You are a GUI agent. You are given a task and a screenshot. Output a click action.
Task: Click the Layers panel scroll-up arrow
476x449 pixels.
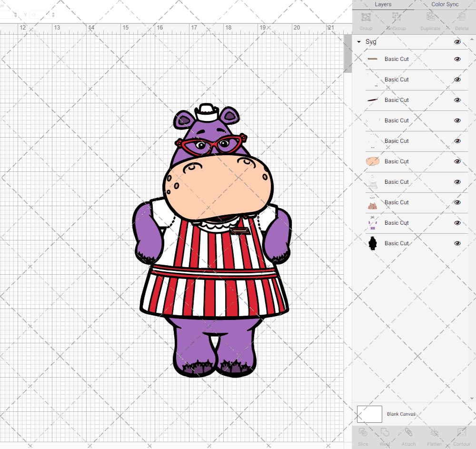pos(472,40)
